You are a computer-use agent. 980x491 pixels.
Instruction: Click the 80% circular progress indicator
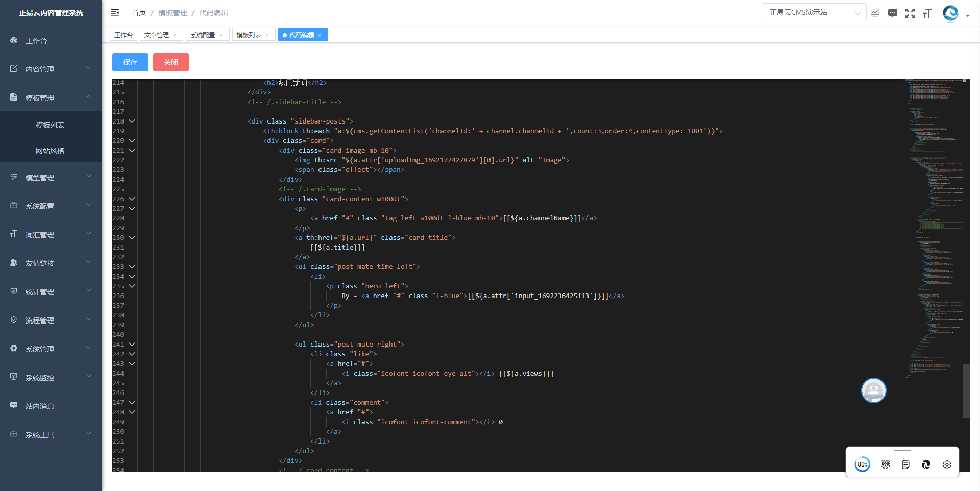[862, 464]
